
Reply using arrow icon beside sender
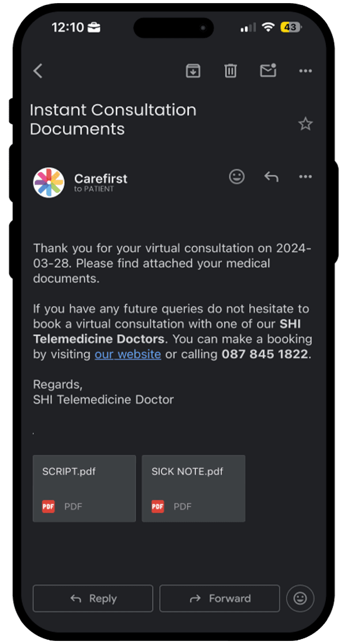click(271, 177)
